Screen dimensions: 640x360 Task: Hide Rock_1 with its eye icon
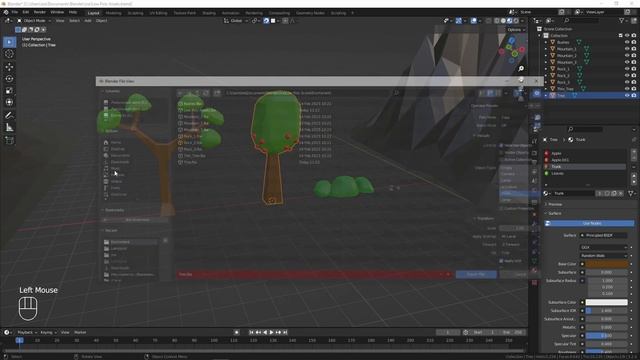tap(627, 69)
